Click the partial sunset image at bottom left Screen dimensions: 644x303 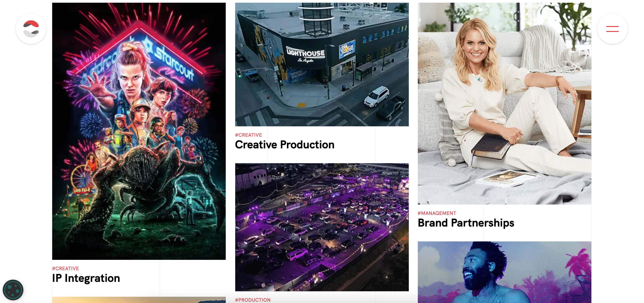[x=139, y=300]
